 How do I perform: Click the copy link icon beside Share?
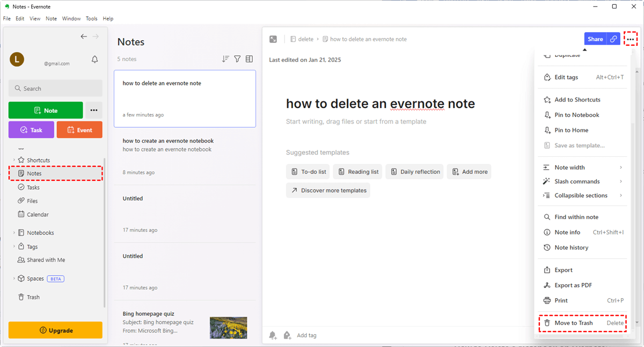coord(613,39)
